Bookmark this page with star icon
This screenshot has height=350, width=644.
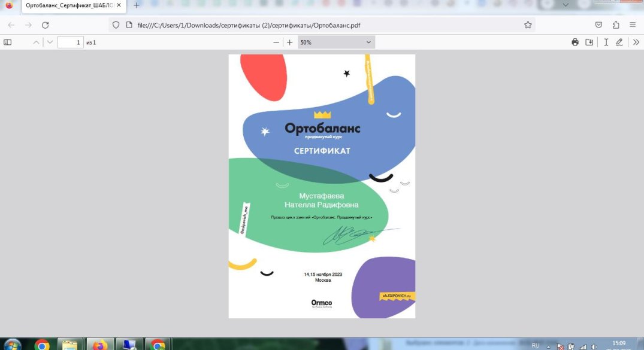(528, 25)
